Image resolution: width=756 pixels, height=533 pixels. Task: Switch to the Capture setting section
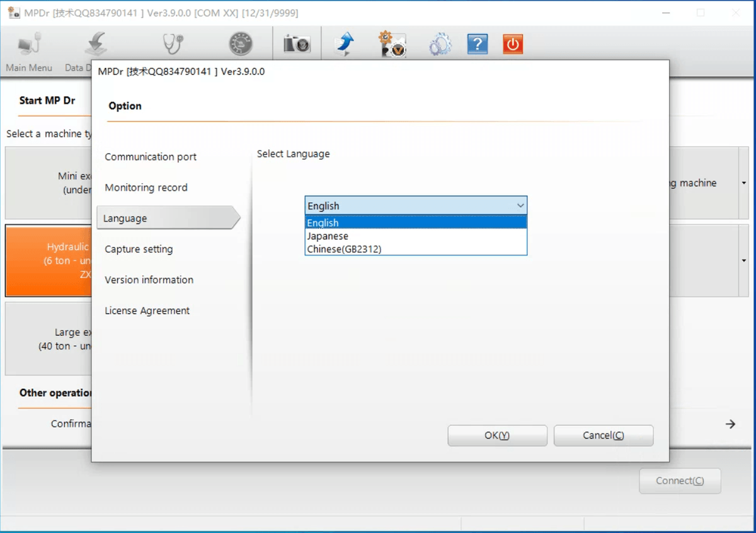pyautogui.click(x=139, y=249)
